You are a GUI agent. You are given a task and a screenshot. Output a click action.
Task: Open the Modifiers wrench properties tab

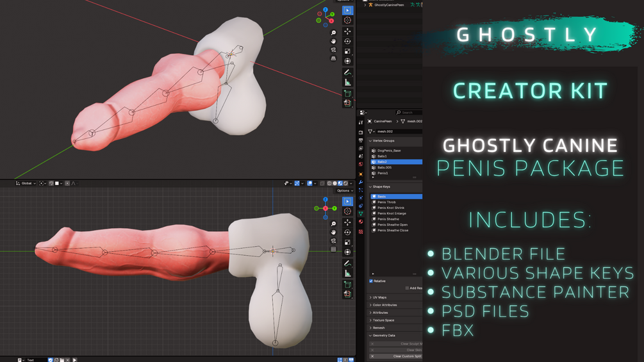[361, 182]
